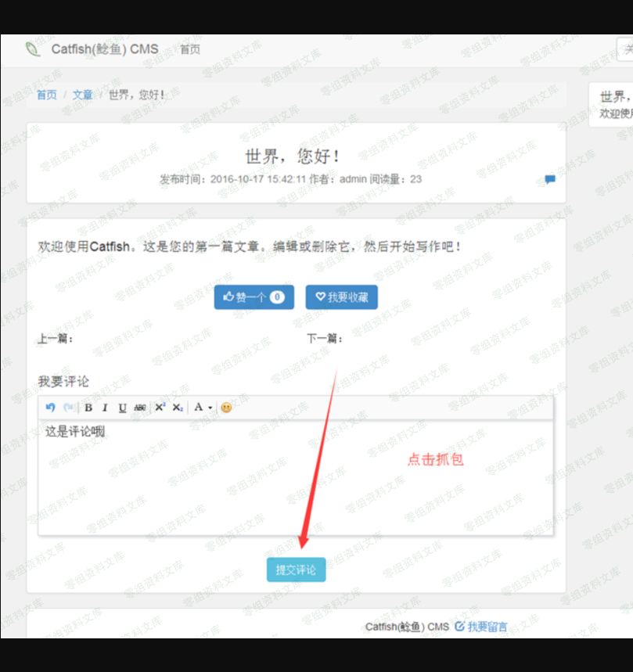Toggle strikethrough formatting in editor toolbar
Image resolution: width=633 pixels, height=672 pixels.
point(140,408)
